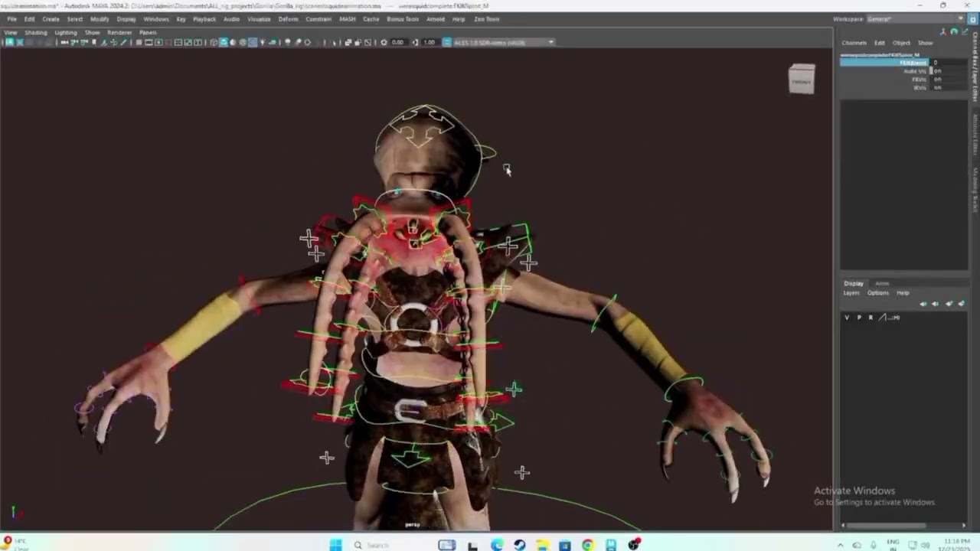Toggle the sidebar panel icon beside Workspace

click(973, 19)
